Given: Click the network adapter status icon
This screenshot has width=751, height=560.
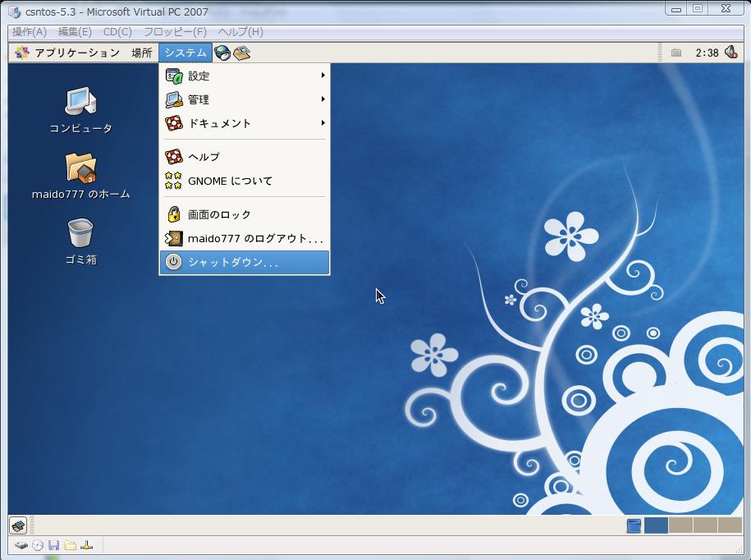Looking at the screenshot, I should pyautogui.click(x=87, y=545).
